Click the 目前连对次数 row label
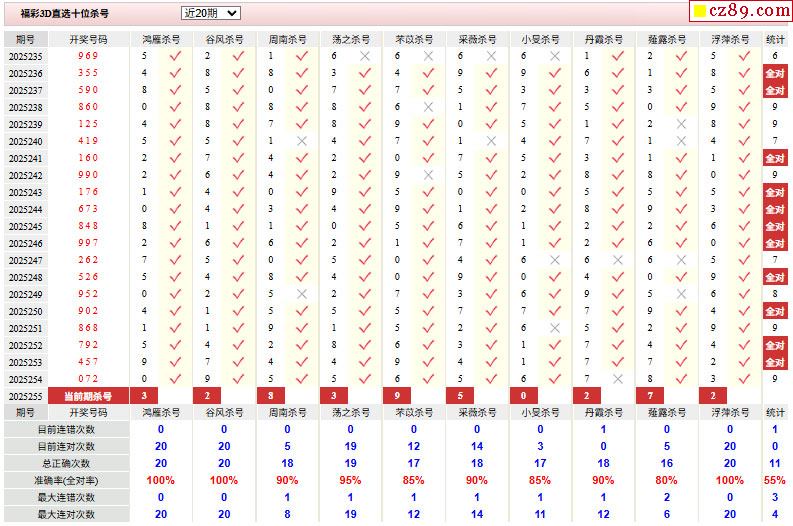Screen dimensions: 793x526 pyautogui.click(x=66, y=447)
